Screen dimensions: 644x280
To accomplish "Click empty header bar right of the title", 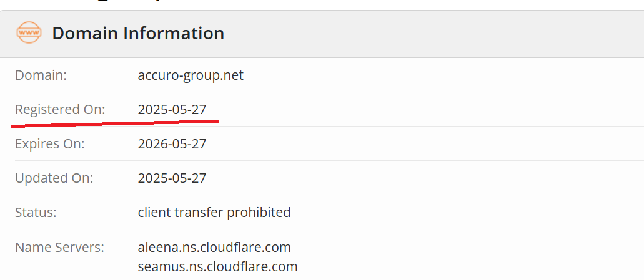I will [437, 33].
